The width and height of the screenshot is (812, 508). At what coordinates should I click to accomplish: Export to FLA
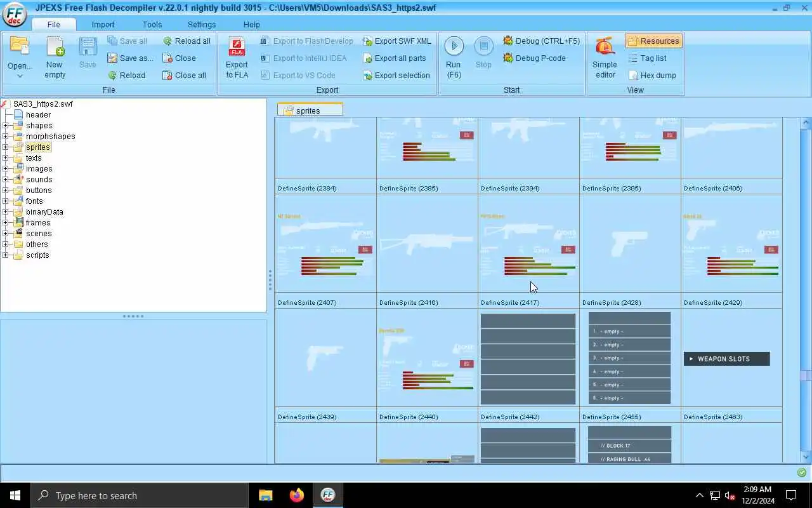point(237,57)
